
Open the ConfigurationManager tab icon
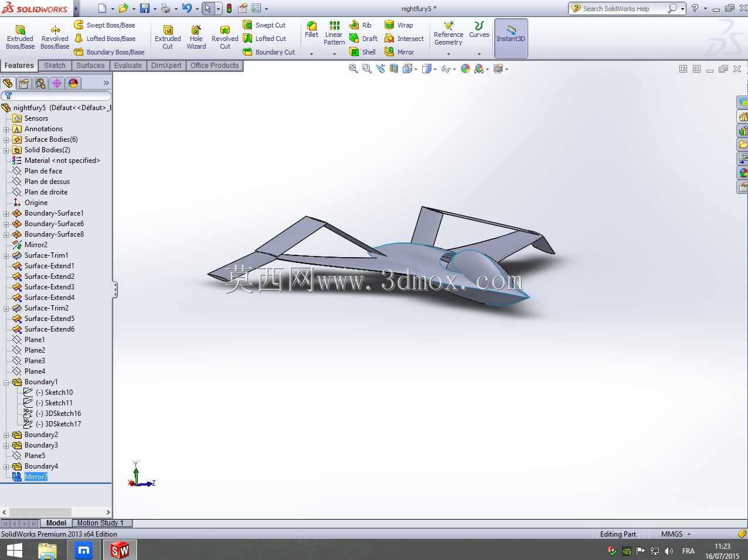(40, 83)
